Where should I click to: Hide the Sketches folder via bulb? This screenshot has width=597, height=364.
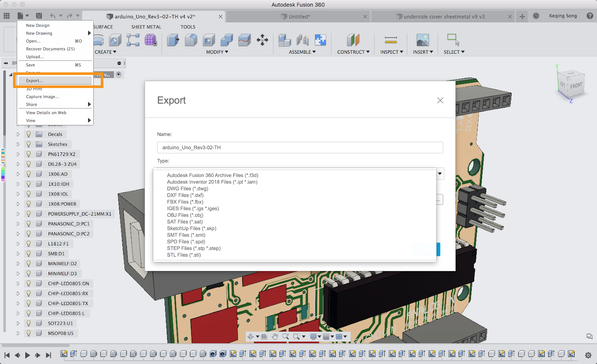tap(29, 144)
